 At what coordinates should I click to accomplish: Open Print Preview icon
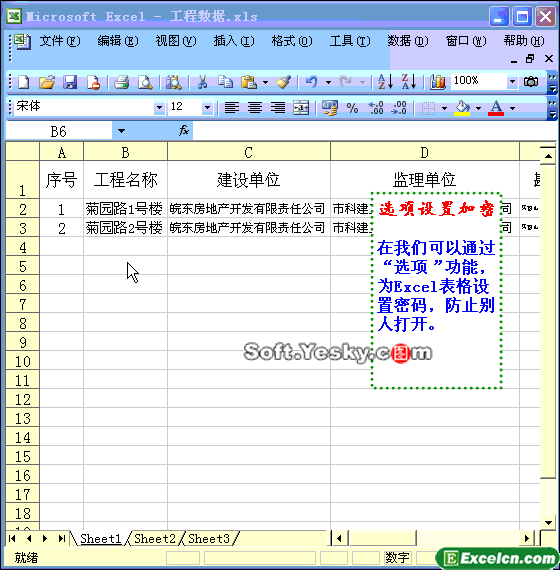[145, 82]
